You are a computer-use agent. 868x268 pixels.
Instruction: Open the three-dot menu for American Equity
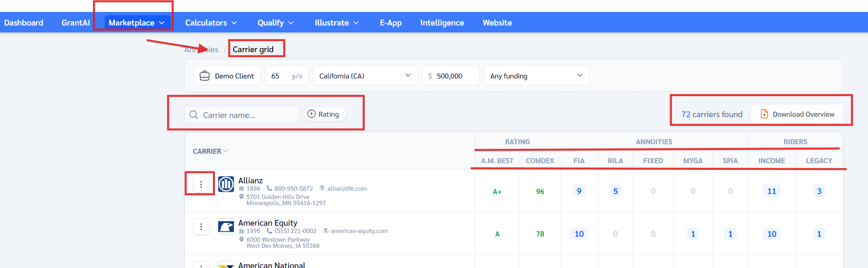coord(201,226)
